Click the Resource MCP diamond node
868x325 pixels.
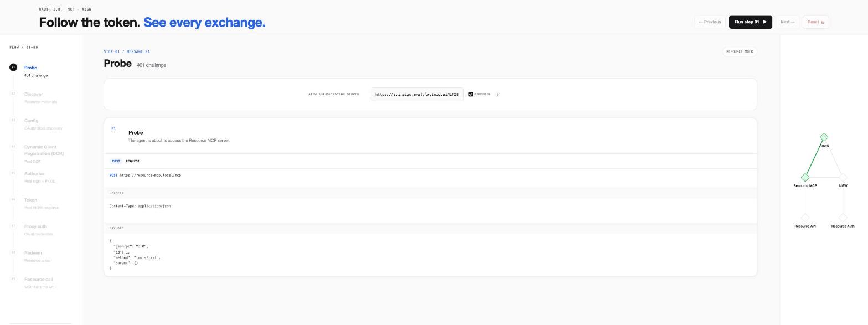pos(805,177)
